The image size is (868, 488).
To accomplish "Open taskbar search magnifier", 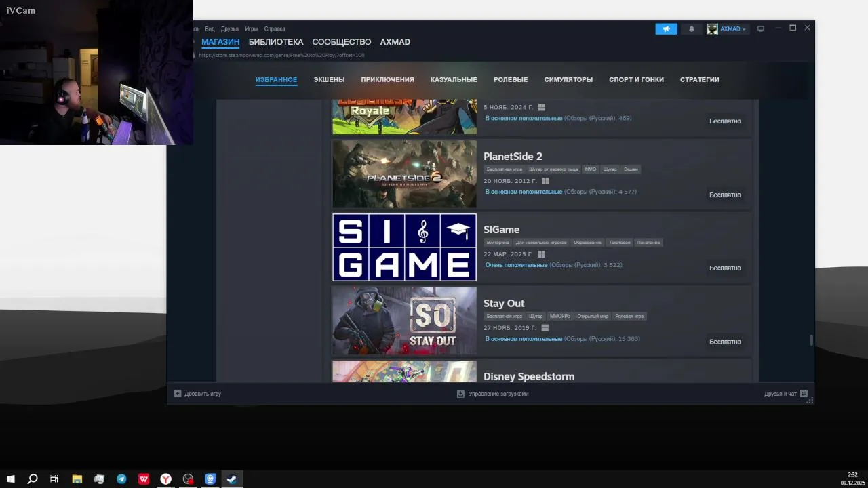I will click(32, 479).
